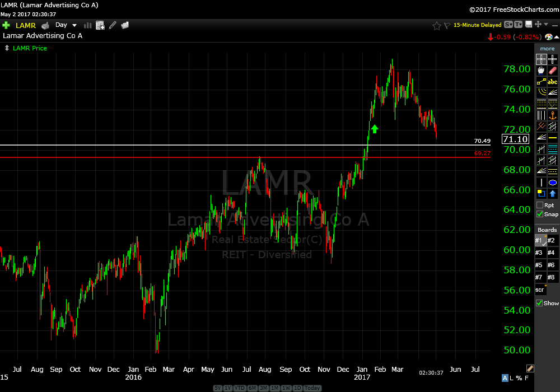Open the Day timeframe dropdown

66,25
